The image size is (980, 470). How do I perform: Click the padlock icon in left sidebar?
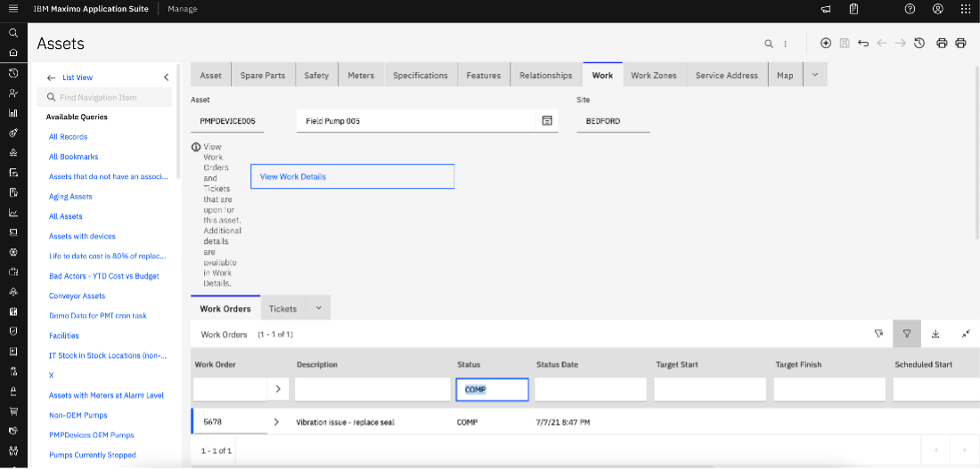click(x=13, y=391)
